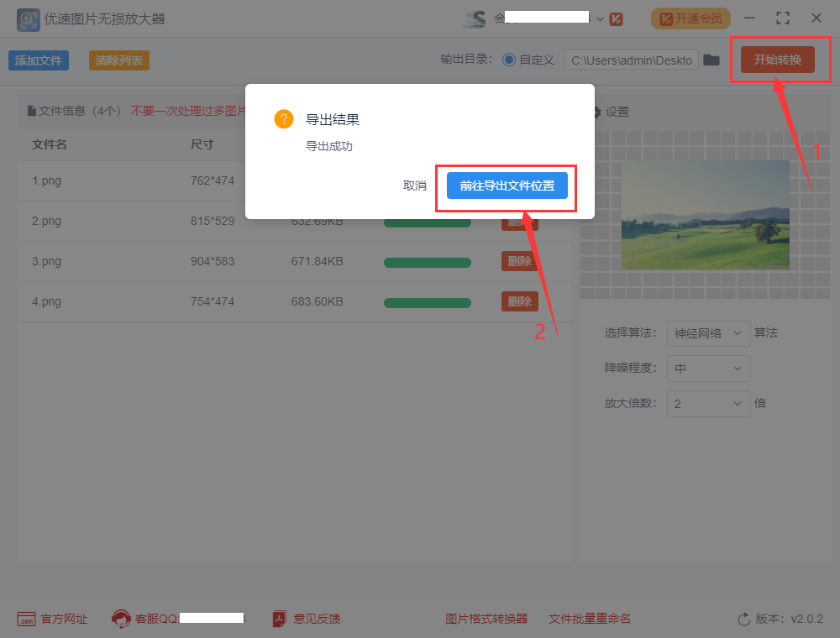Viewport: 840px width, 638px height.
Task: Open the 图片格式转换器 tool link
Action: click(486, 619)
